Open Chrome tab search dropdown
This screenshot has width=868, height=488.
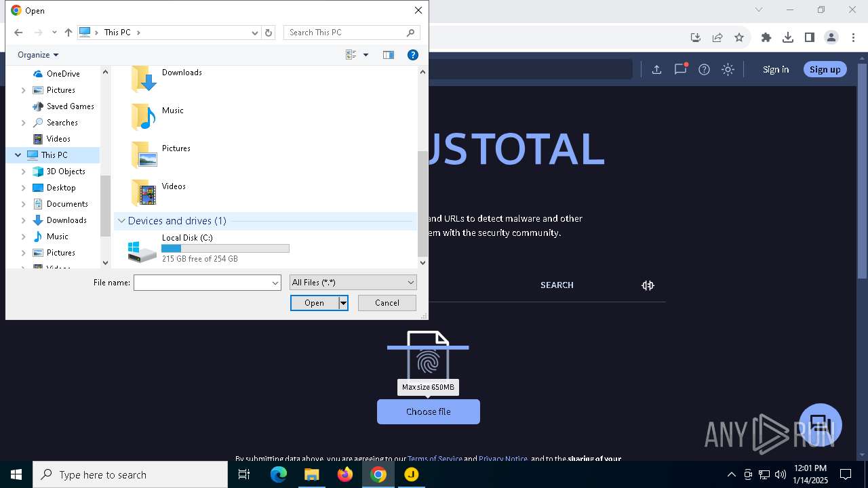[759, 9]
